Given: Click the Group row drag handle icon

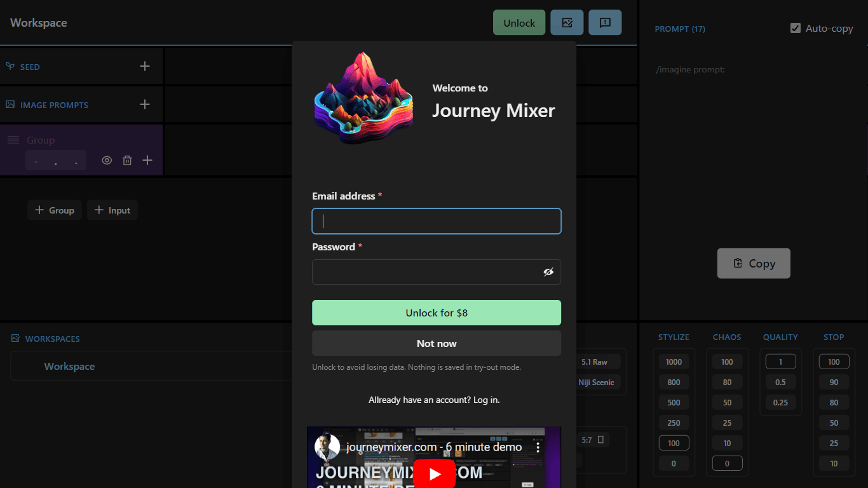Looking at the screenshot, I should pos(13,140).
